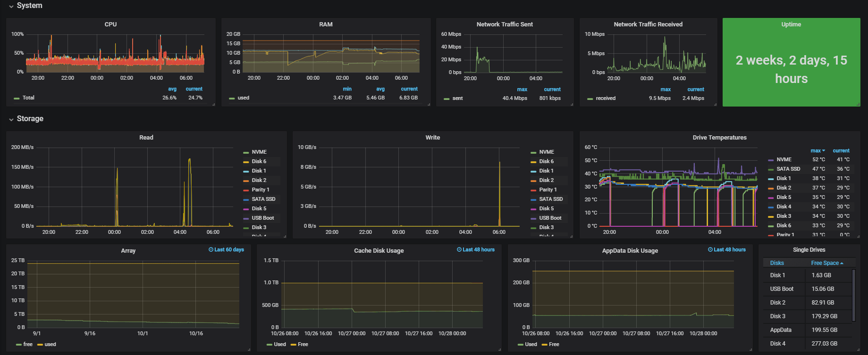Toggle NVME series in Read legend

tap(259, 152)
